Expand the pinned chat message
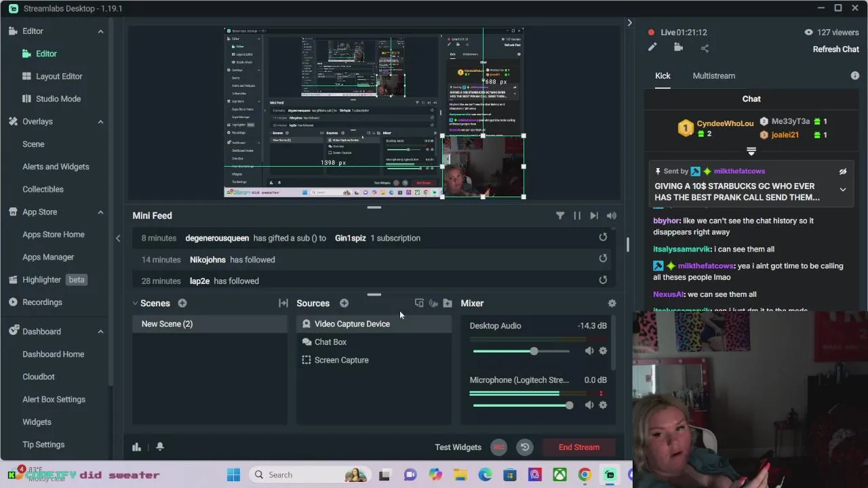The height and width of the screenshot is (488, 868). pos(843,190)
